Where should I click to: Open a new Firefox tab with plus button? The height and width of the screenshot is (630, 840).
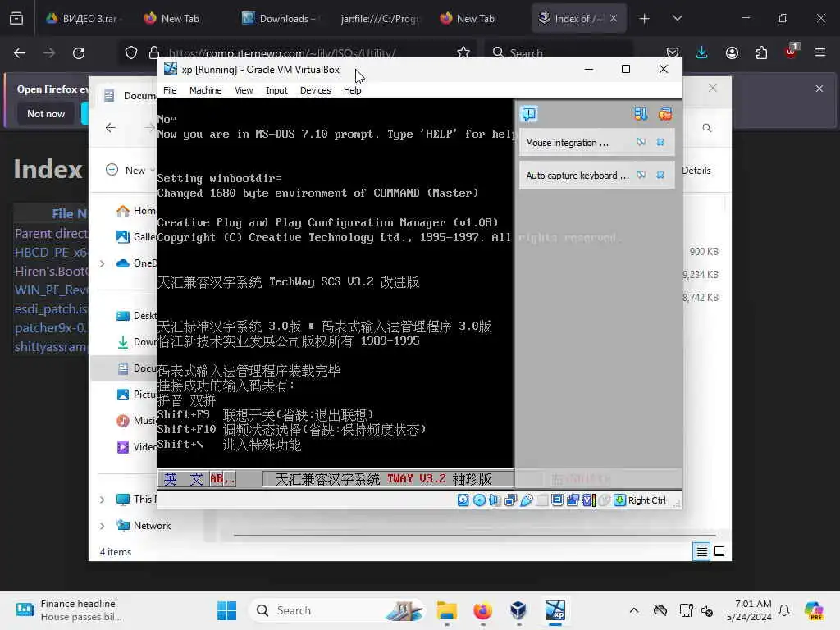[x=645, y=18]
